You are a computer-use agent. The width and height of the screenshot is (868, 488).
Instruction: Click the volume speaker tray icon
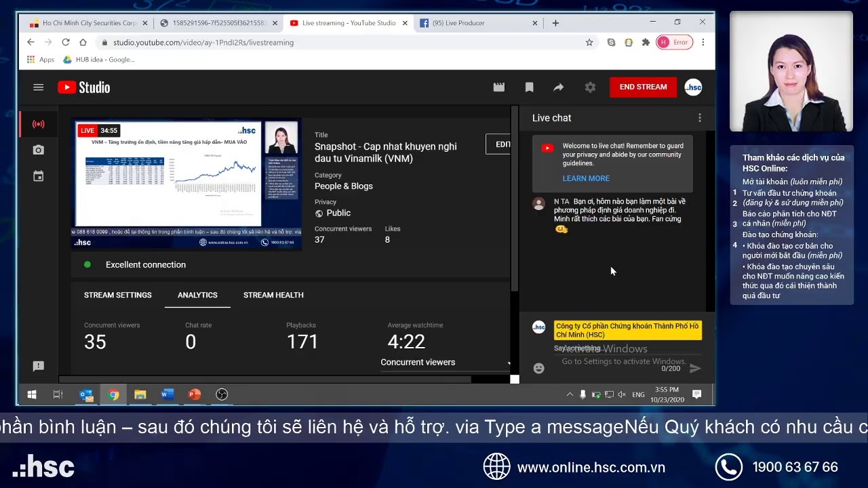[x=623, y=394]
